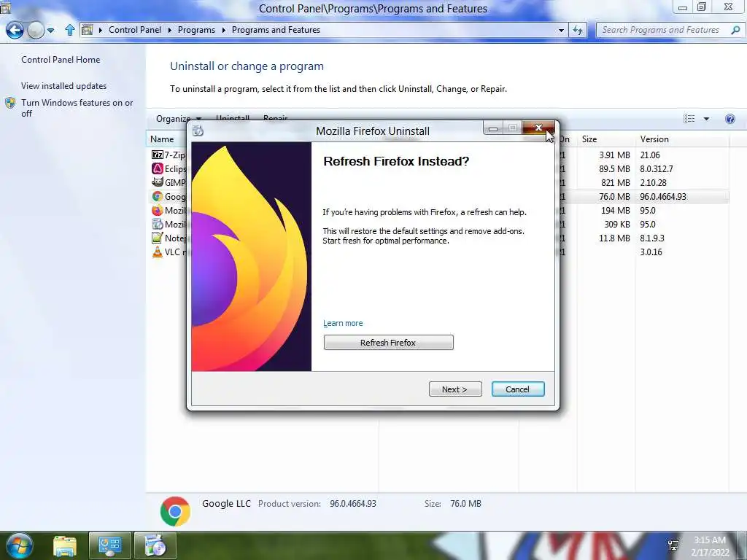Switch to Control Panel taskbar button
This screenshot has width=747, height=560.
[x=109, y=546]
